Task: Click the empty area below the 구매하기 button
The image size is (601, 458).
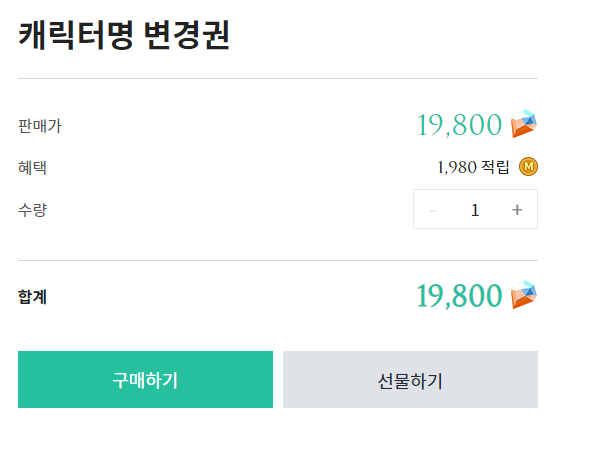Action: click(145, 434)
